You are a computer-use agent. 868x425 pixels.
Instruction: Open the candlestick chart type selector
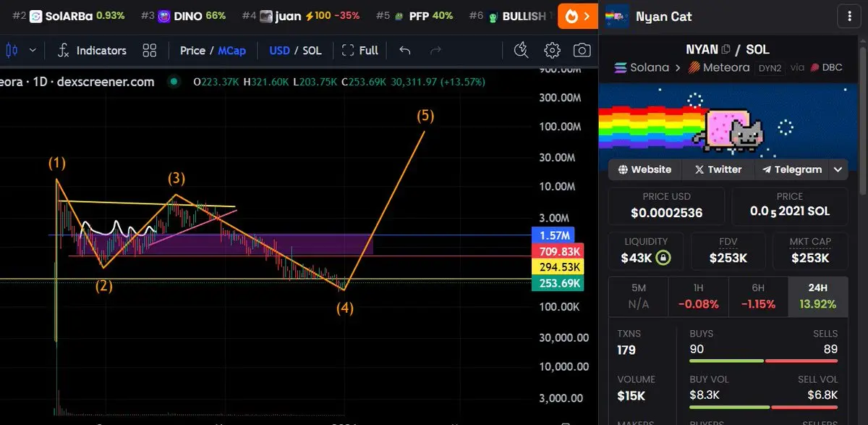point(11,51)
